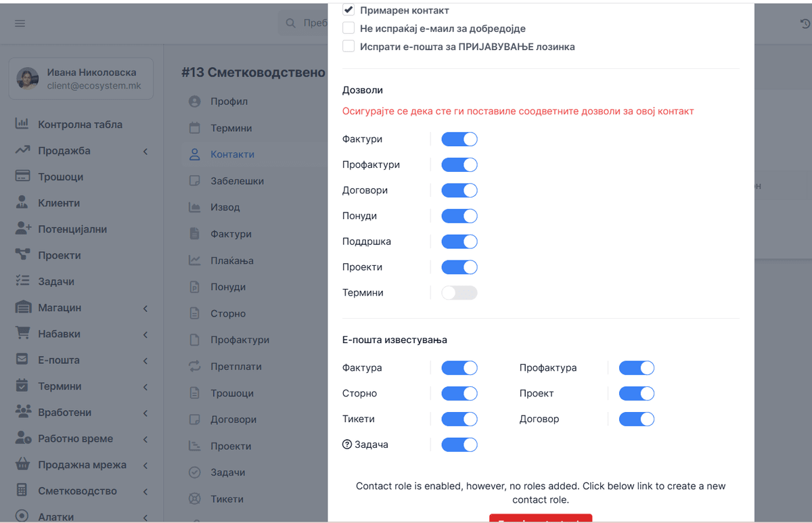Viewport: 812px width, 523px height.
Task: Expand the Е-пошта sidebar submenu
Action: [x=145, y=361]
